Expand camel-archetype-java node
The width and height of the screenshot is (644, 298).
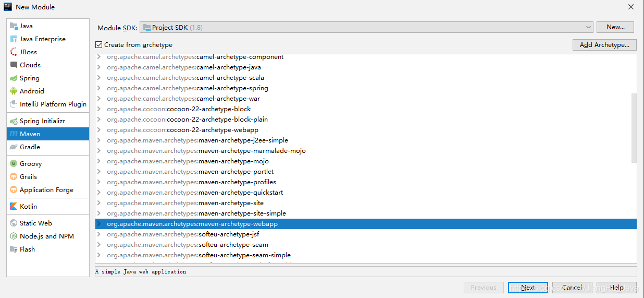[98, 67]
